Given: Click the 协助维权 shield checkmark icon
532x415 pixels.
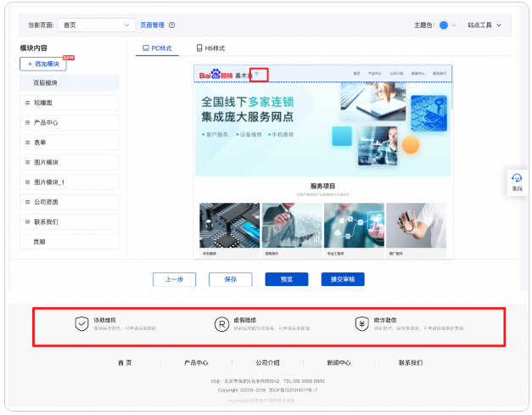Looking at the screenshot, I should click(x=81, y=324).
